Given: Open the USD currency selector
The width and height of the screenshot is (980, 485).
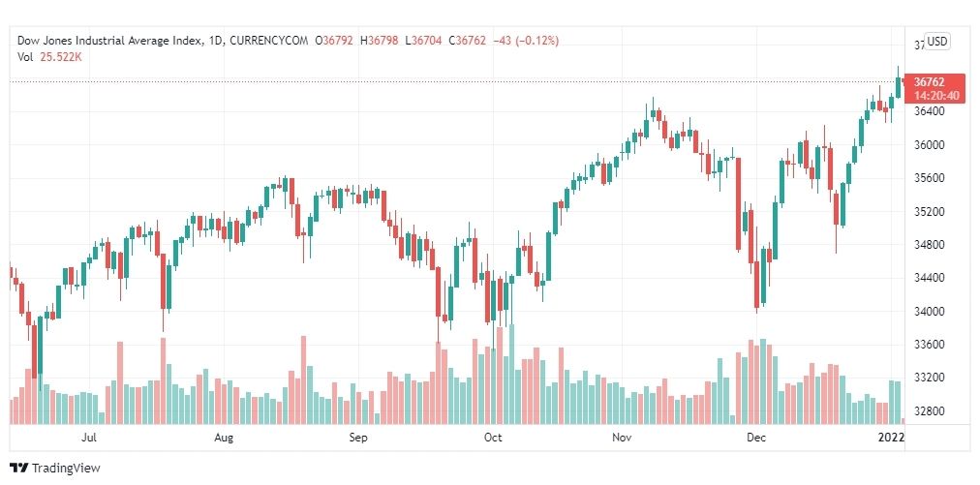Looking at the screenshot, I should (x=936, y=42).
